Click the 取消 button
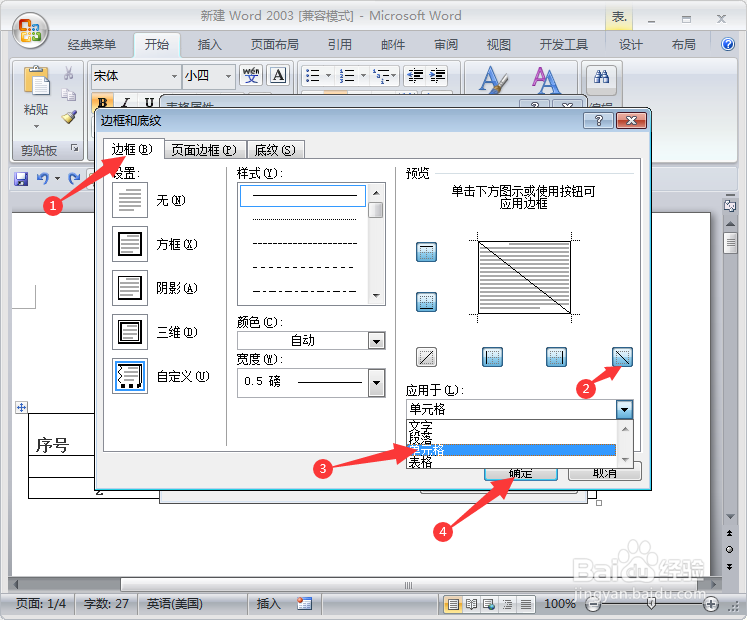 [x=605, y=473]
